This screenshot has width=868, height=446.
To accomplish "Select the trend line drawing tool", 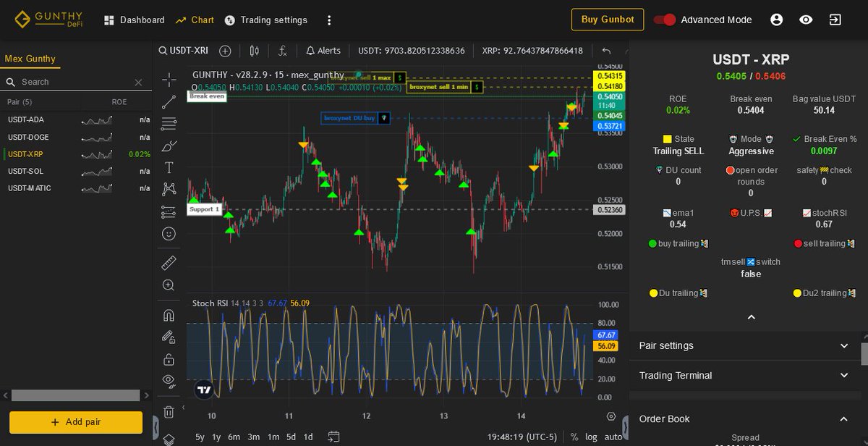I will (169, 101).
